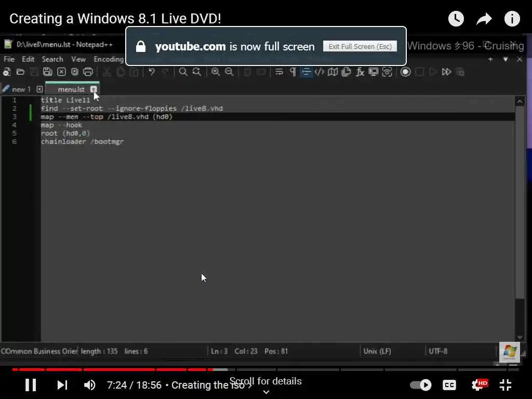Open the File menu
The image size is (532, 399).
coord(9,59)
